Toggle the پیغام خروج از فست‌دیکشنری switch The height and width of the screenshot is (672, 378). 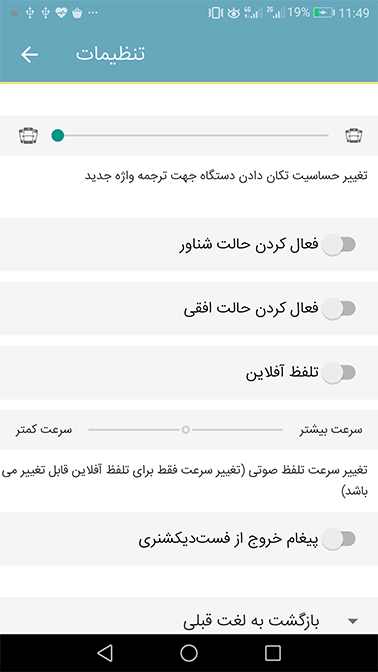pos(339,539)
